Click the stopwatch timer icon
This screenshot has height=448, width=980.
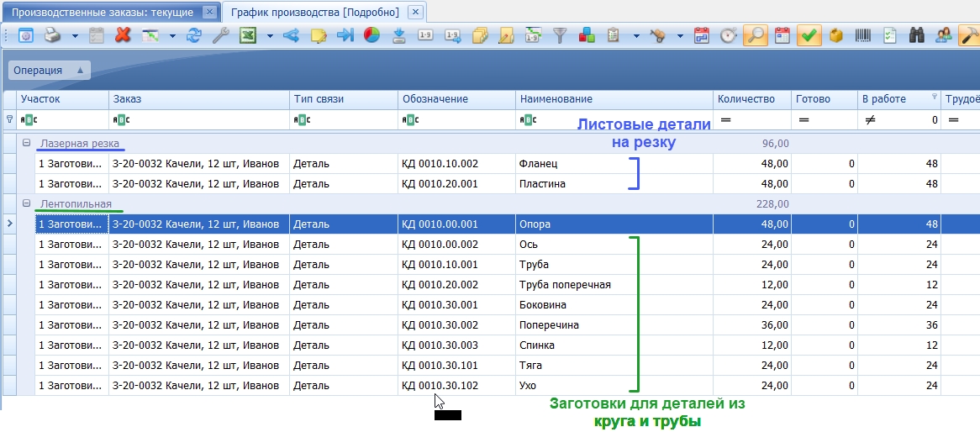[x=728, y=36]
